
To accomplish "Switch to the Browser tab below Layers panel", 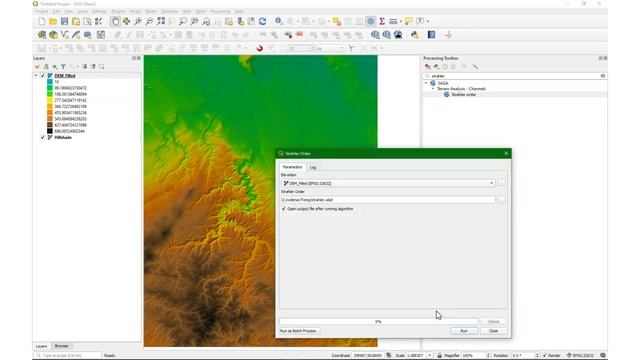I will (x=62, y=346).
